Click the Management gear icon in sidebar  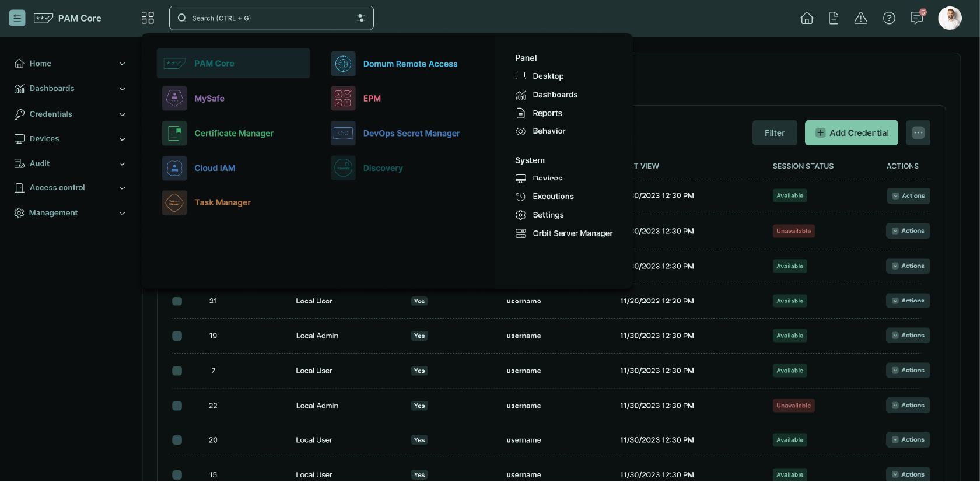click(x=19, y=213)
